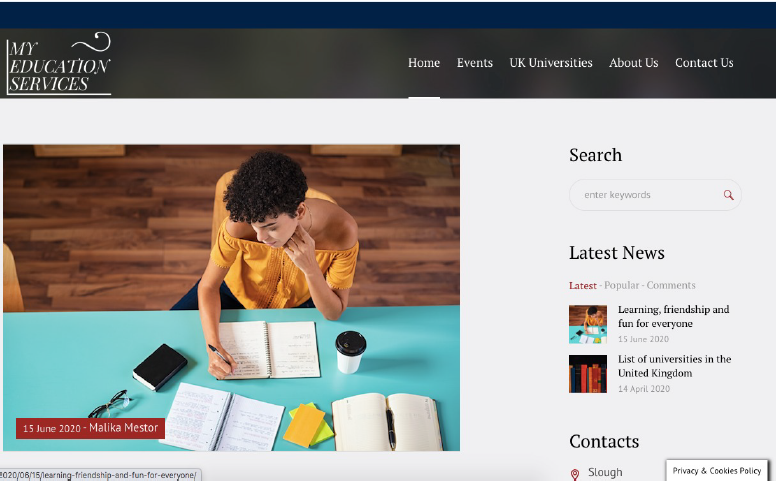Open List of universities in UK link
Image resolution: width=780 pixels, height=485 pixels.
point(675,366)
